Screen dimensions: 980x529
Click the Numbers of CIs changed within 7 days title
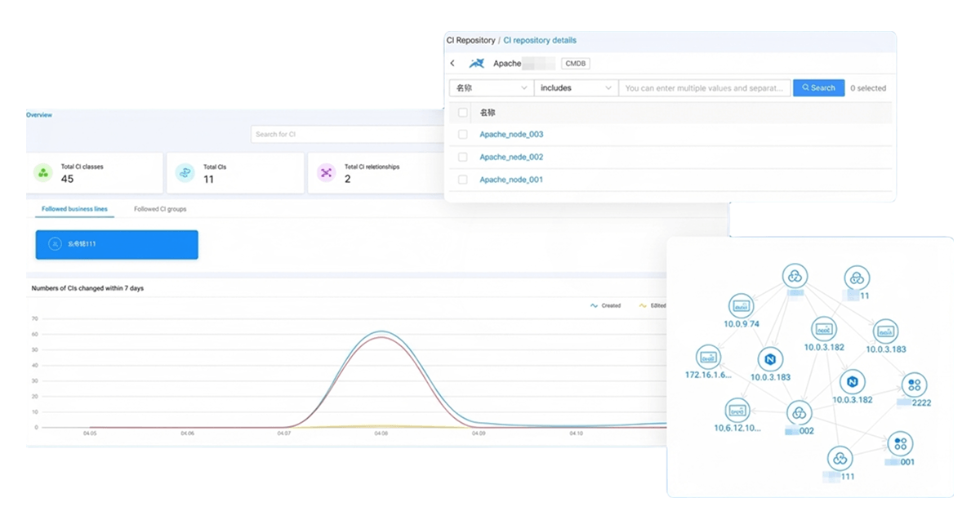click(x=87, y=289)
